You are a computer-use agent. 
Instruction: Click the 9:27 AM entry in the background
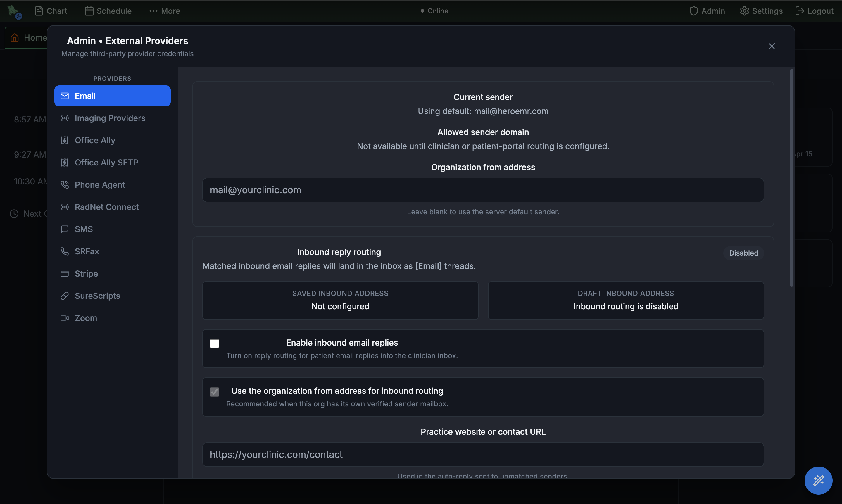(x=30, y=155)
